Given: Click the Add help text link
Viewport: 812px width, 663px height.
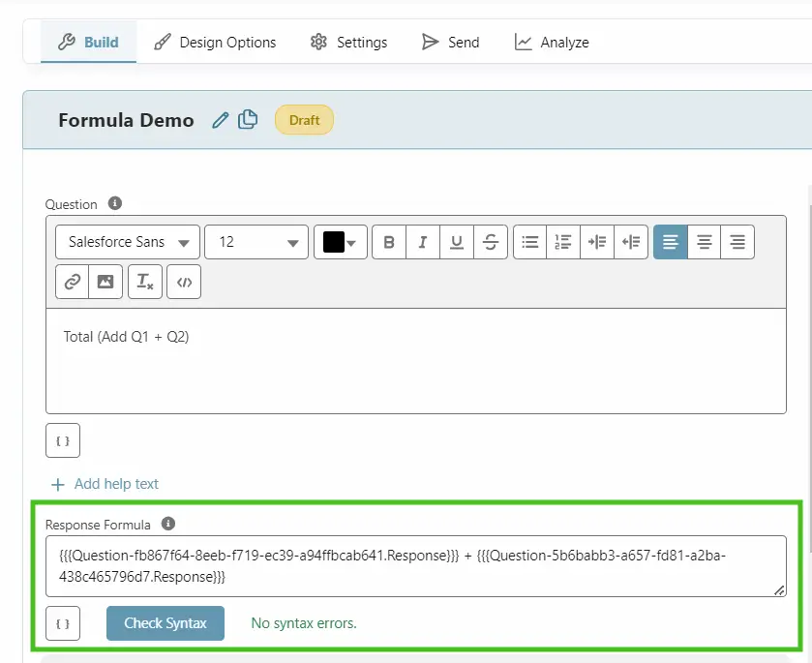Looking at the screenshot, I should 104,484.
